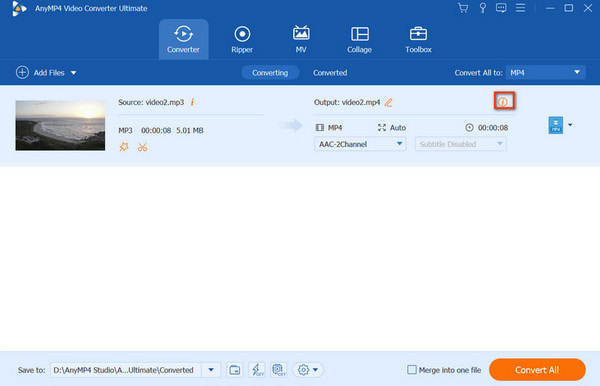Screen dimensions: 600x386
Task: Check Merge into one file
Action: [x=412, y=370]
